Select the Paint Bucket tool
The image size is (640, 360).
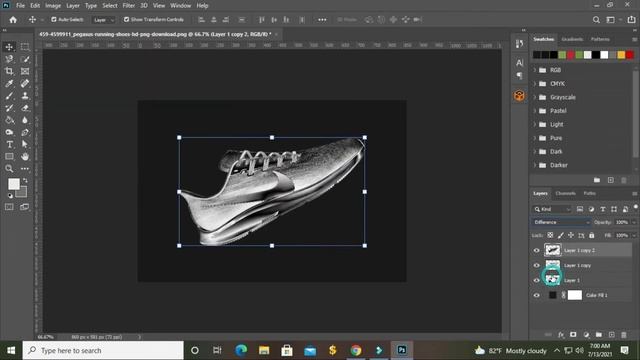click(9, 120)
